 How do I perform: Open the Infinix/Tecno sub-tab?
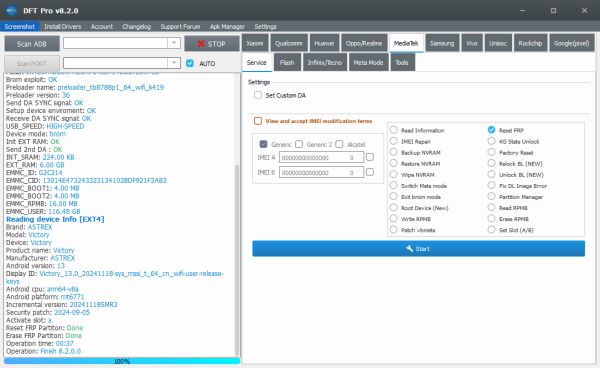tap(324, 62)
